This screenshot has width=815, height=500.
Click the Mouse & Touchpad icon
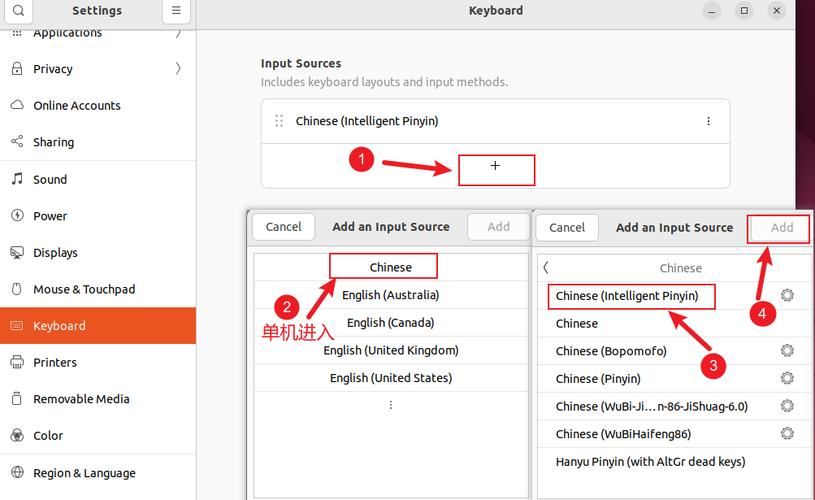coord(17,289)
